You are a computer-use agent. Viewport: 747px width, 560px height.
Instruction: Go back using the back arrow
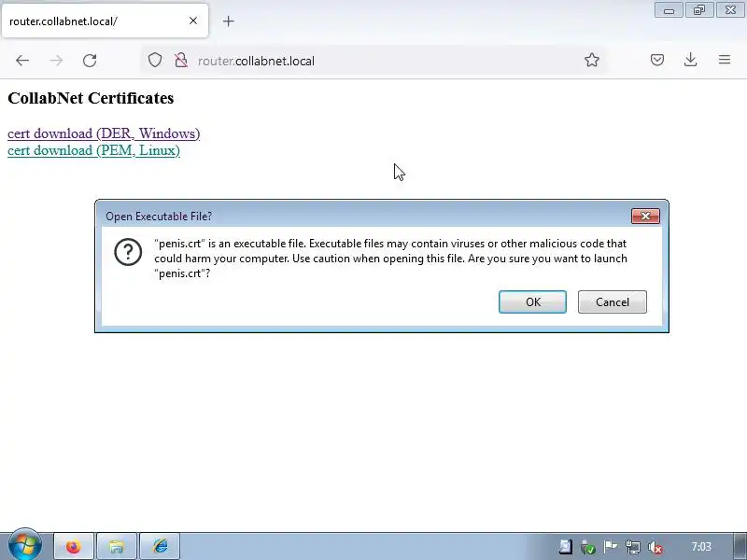22,61
